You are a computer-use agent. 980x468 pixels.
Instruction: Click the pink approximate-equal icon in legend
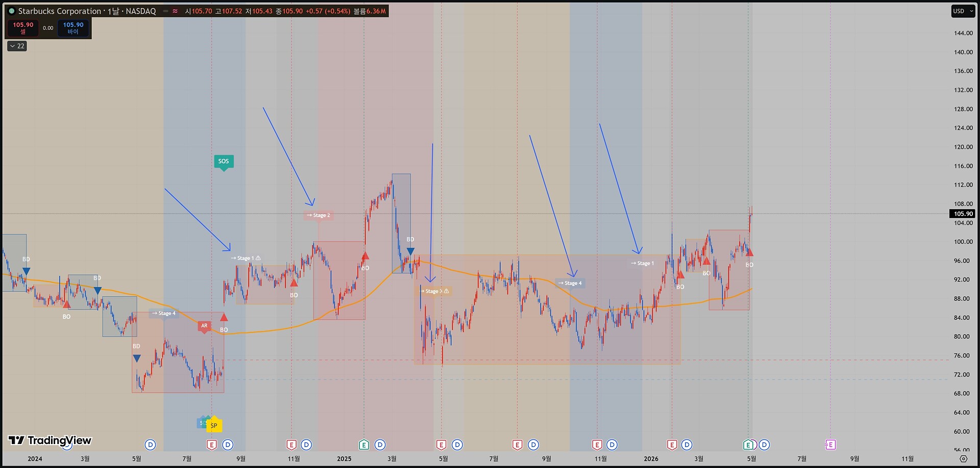[x=175, y=11]
